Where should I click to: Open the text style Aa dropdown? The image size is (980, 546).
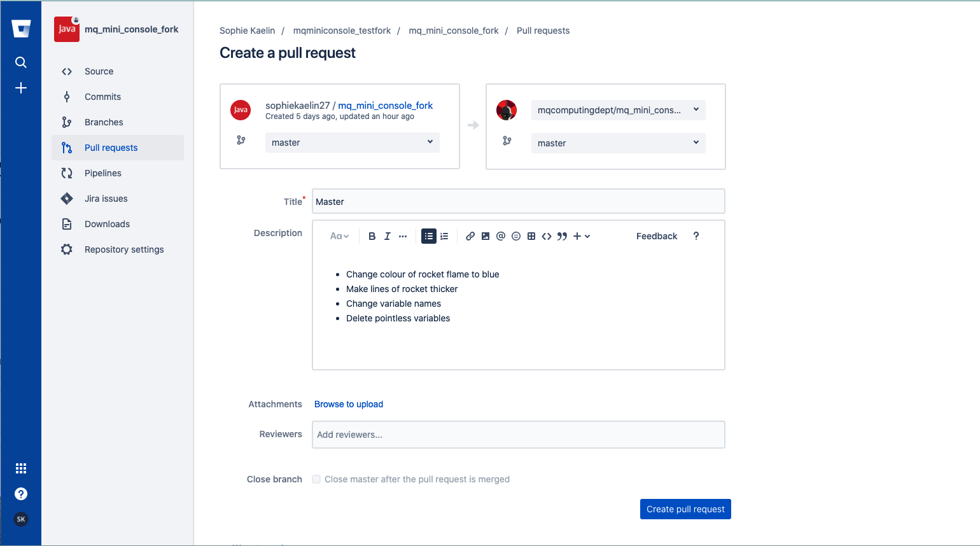click(339, 236)
